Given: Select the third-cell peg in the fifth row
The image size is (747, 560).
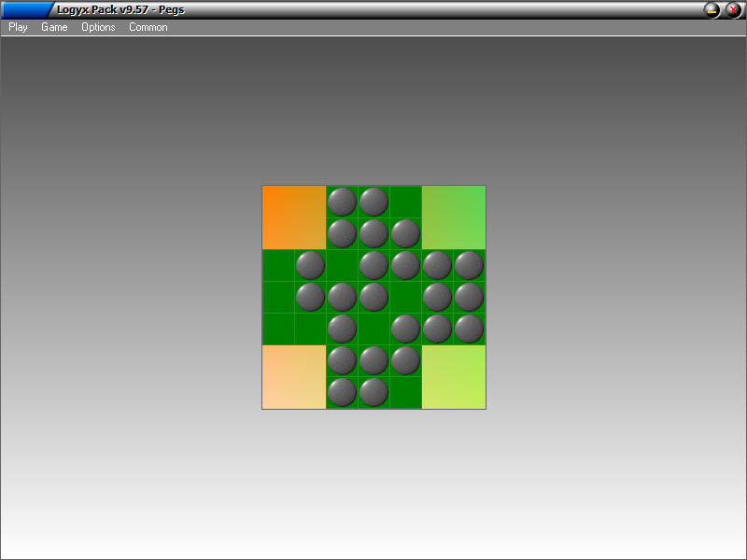Looking at the screenshot, I should (x=342, y=329).
